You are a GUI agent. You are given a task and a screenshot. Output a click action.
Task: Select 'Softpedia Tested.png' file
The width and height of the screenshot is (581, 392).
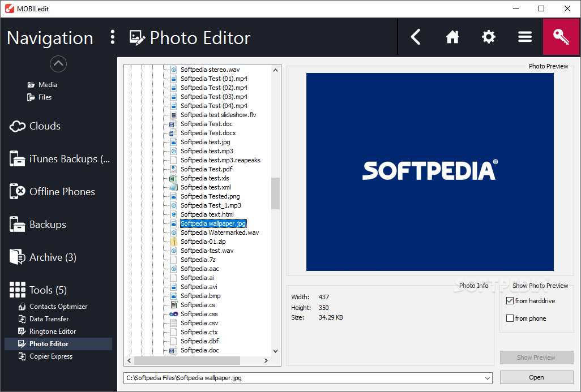210,196
